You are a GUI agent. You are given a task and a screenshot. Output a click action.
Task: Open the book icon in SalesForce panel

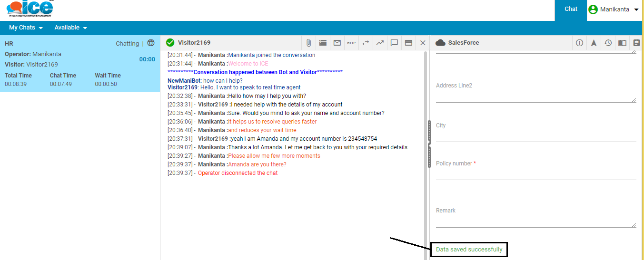pos(622,43)
